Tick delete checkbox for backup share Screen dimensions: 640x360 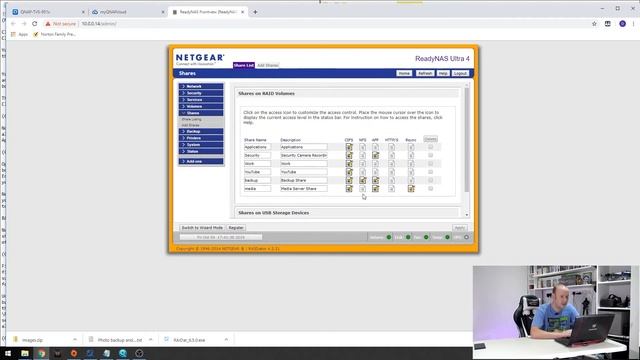pyautogui.click(x=431, y=180)
